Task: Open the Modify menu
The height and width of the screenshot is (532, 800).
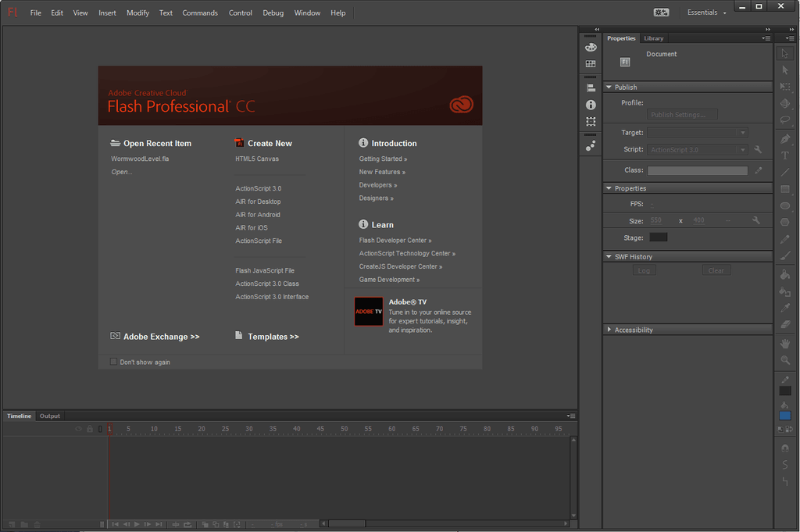Action: [x=137, y=12]
